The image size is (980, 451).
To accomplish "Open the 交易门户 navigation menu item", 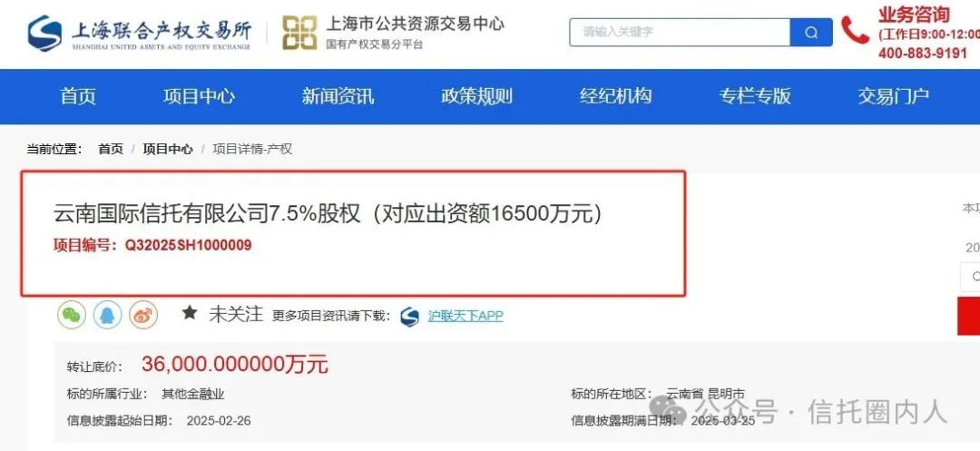I will coord(893,96).
